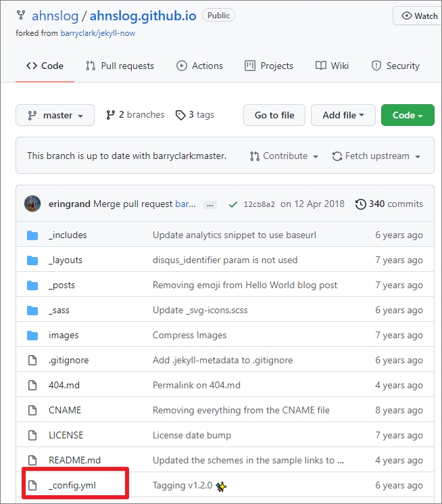The width and height of the screenshot is (442, 504).
Task: Click the eringrand avatar image
Action: [32, 204]
